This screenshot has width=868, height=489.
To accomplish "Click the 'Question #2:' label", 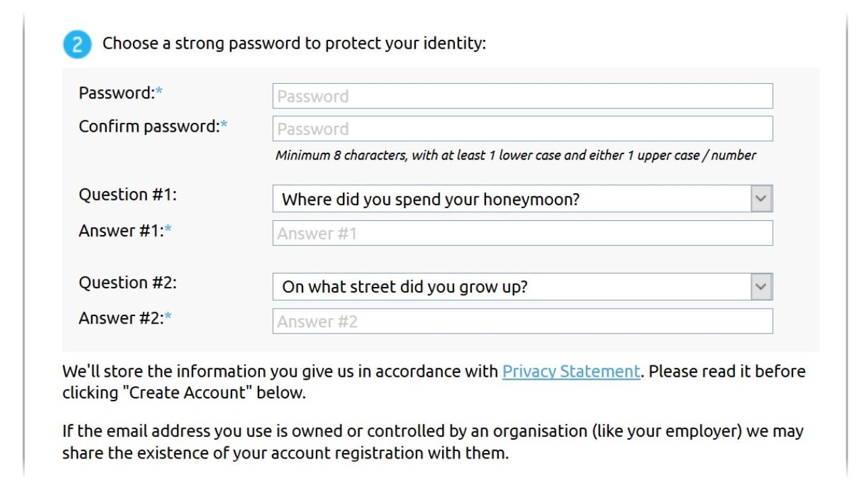I will tap(128, 282).
